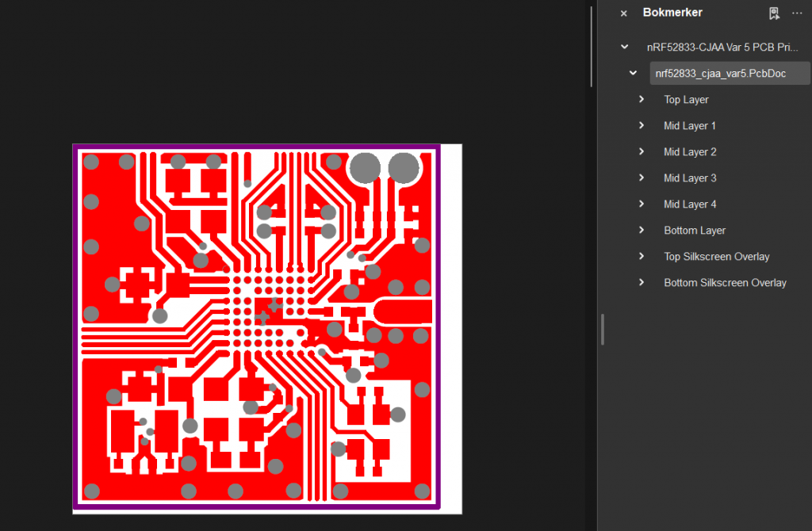Select the nrf52833_cjaa_var5.PcbDoc bookmark
Viewport: 812px width, 531px height.
click(x=720, y=74)
